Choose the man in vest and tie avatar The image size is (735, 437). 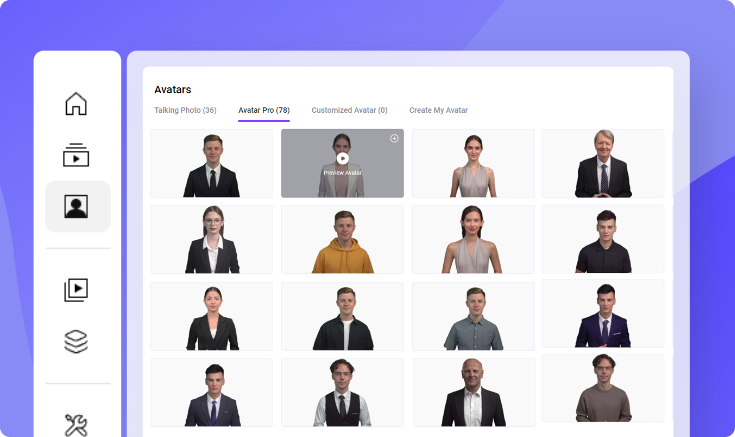click(342, 393)
